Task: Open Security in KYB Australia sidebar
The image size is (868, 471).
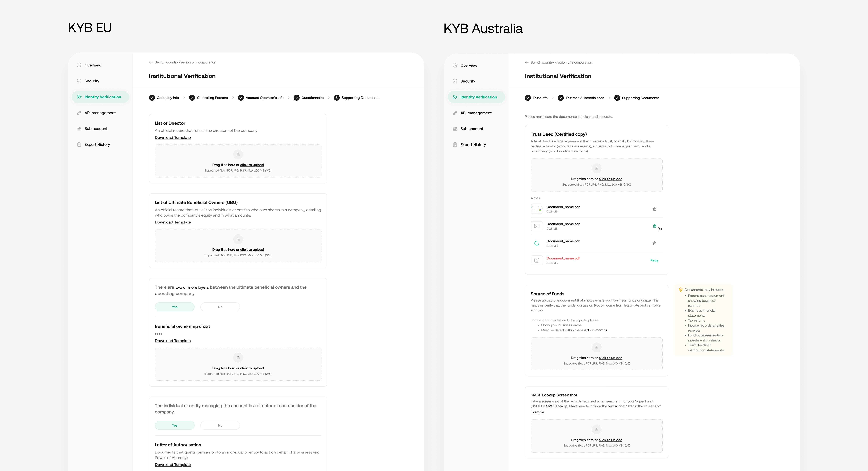Action: (x=476, y=81)
